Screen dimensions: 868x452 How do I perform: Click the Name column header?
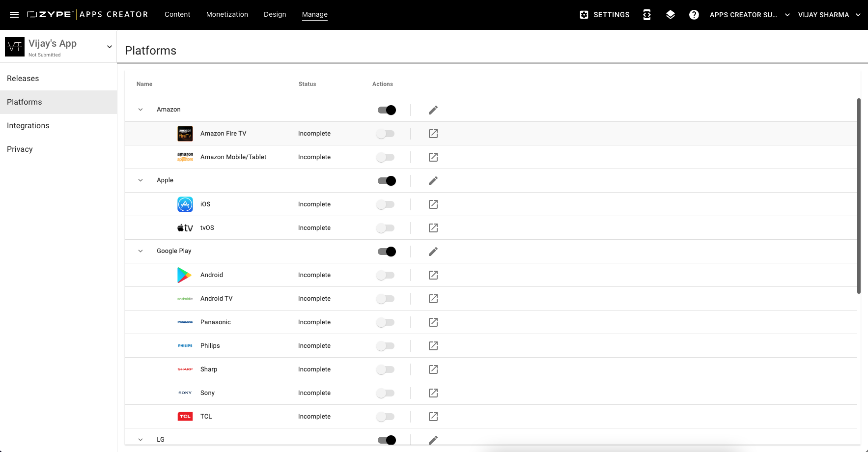click(144, 84)
